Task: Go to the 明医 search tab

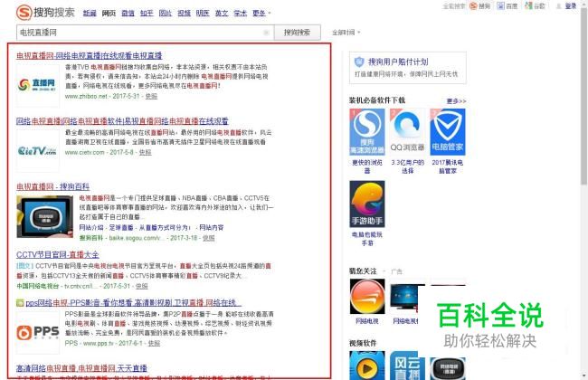Action: pos(203,14)
